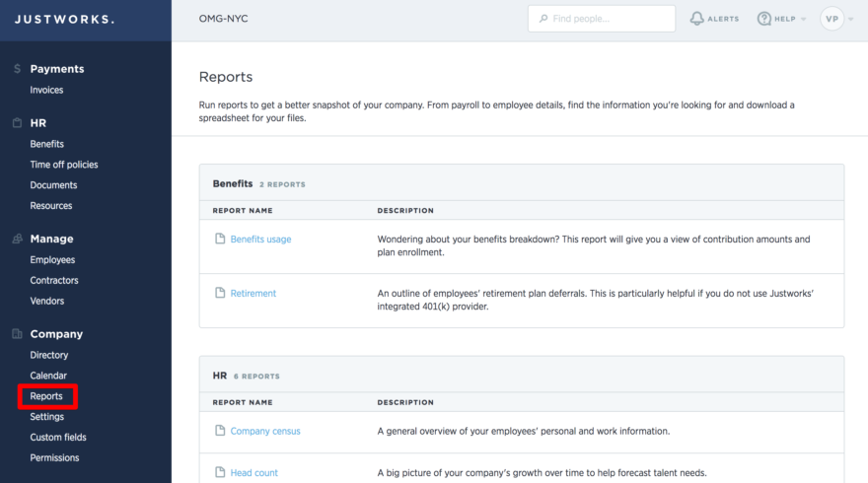
Task: Click the HR sidebar heading
Action: (38, 123)
